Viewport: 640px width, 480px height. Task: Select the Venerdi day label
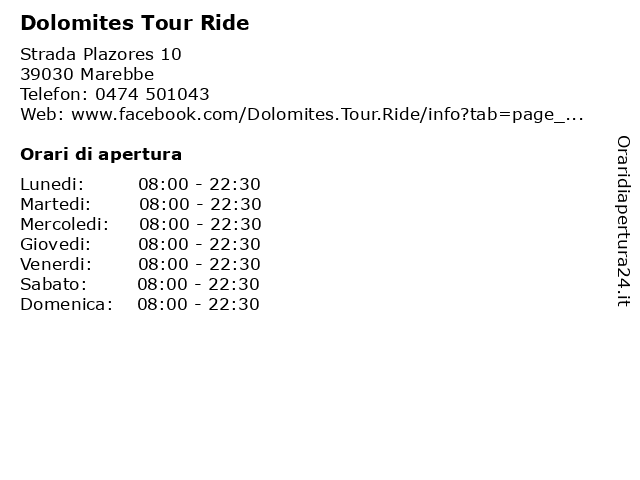pyautogui.click(x=56, y=264)
